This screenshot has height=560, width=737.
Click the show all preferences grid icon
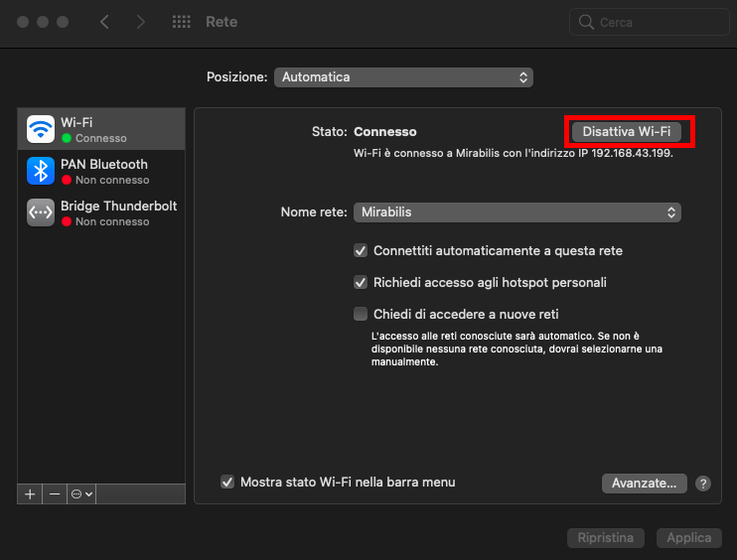point(181,22)
